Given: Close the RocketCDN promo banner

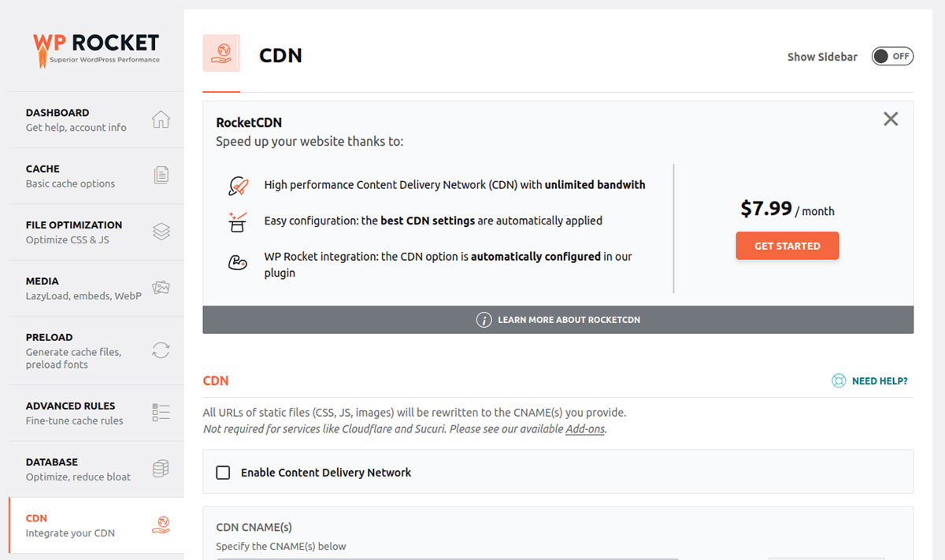Looking at the screenshot, I should pos(891,119).
